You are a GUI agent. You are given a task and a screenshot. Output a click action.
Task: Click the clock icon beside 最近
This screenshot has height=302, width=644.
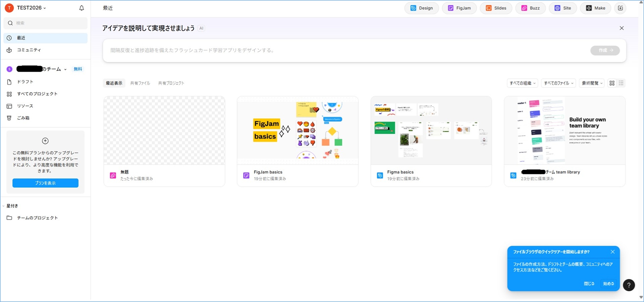pyautogui.click(x=9, y=38)
